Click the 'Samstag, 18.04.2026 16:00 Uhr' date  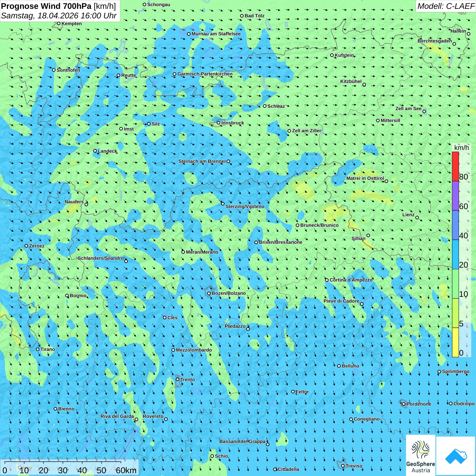tap(59, 16)
